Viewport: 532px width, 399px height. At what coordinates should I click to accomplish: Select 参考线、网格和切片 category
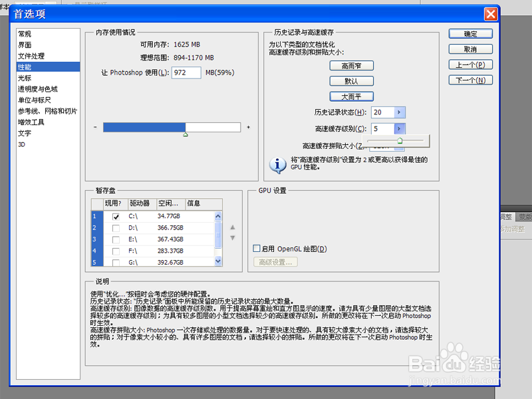(47, 111)
